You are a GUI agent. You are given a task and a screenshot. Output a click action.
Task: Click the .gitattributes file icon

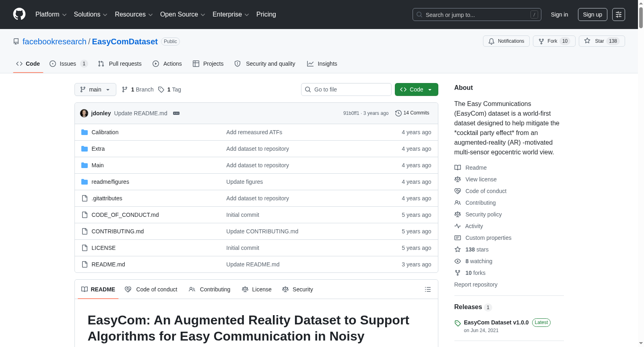(85, 198)
